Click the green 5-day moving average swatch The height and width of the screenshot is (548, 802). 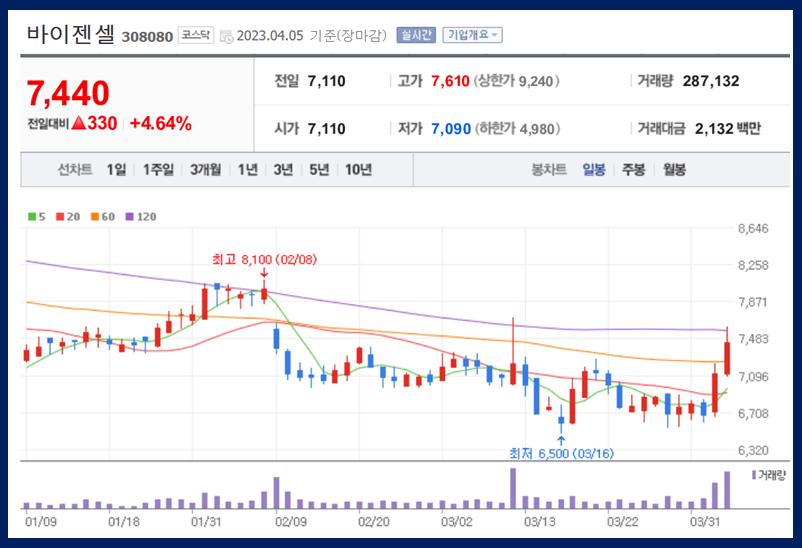pyautogui.click(x=32, y=217)
